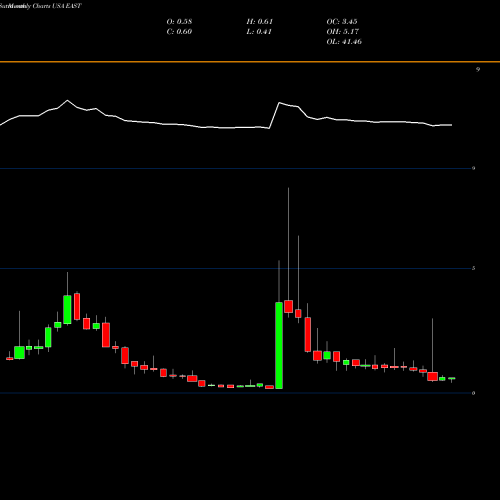The height and width of the screenshot is (500, 500).
Task: Click the 'O: 0.58' open value
Action: (179, 22)
